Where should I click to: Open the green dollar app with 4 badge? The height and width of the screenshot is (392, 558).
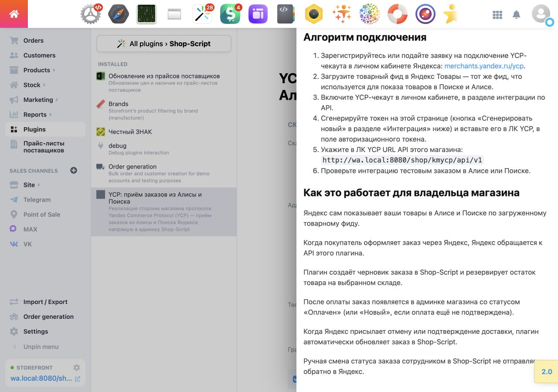pyautogui.click(x=231, y=14)
